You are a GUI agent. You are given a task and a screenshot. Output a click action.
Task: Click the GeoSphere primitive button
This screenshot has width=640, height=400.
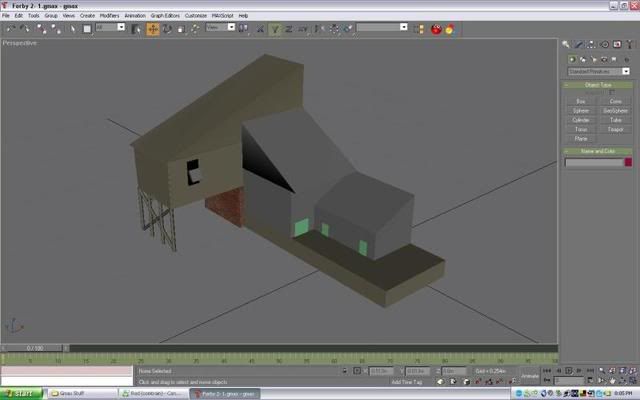click(615, 111)
